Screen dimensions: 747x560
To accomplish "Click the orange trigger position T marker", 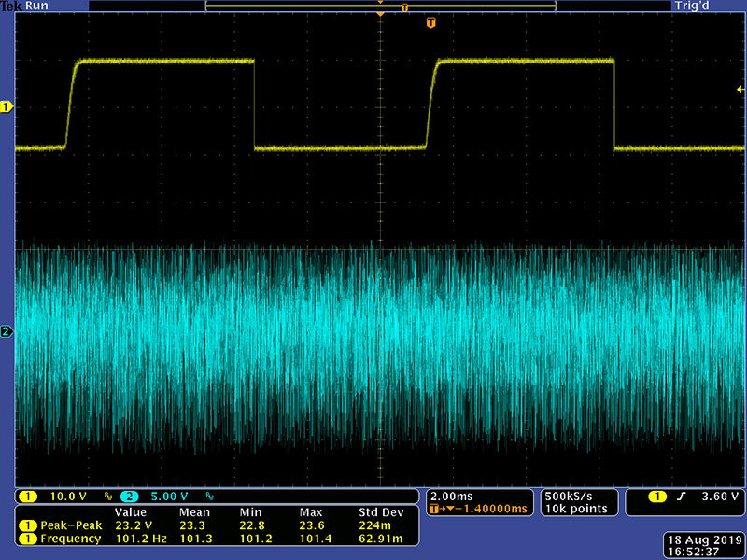I will (430, 21).
